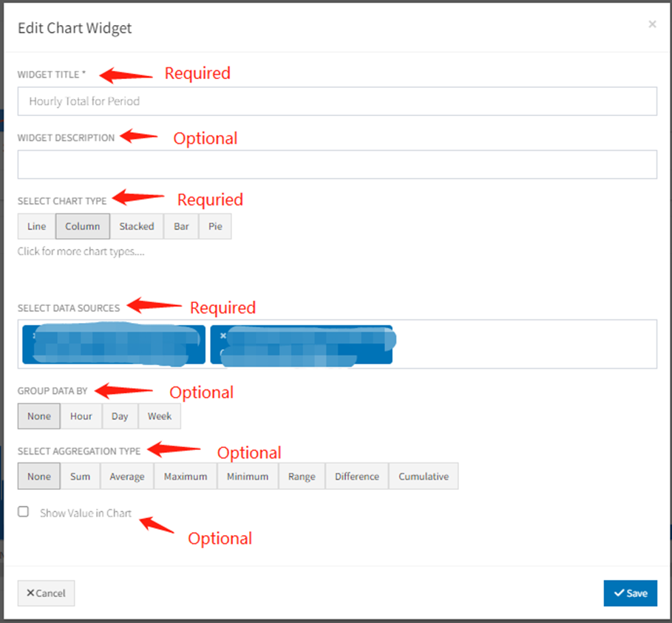This screenshot has height=623, width=672.
Task: Focus the Widget Title input field
Action: coord(337,101)
